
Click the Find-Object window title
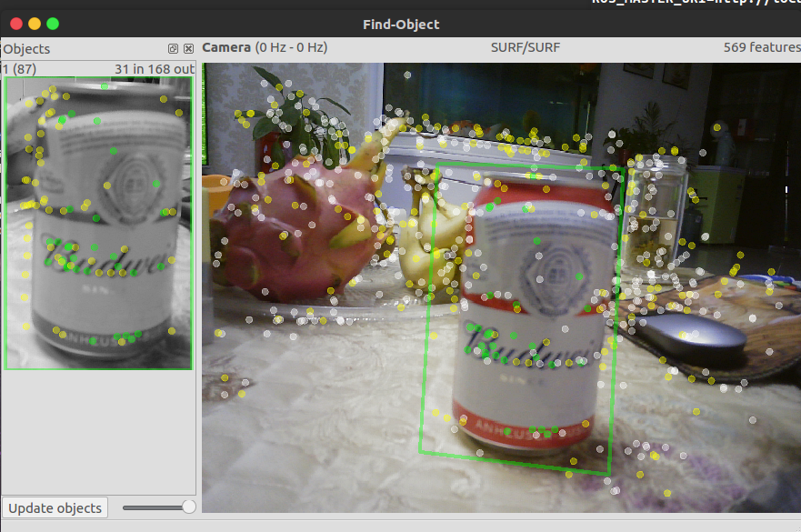point(400,25)
